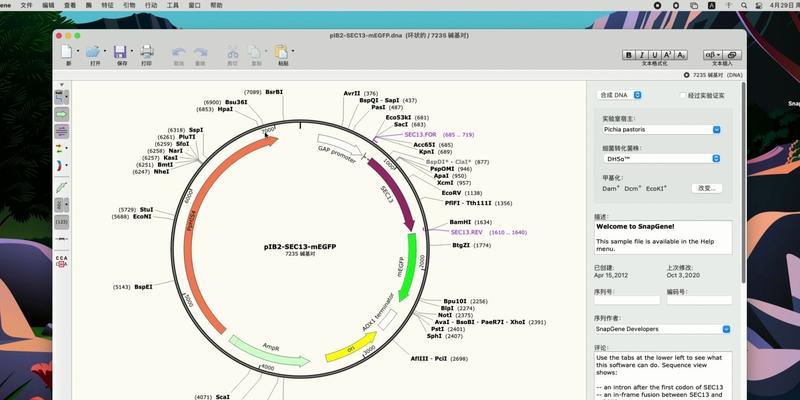Click the Save floppy disk icon
Viewport: 800px width, 400px height.
120,52
